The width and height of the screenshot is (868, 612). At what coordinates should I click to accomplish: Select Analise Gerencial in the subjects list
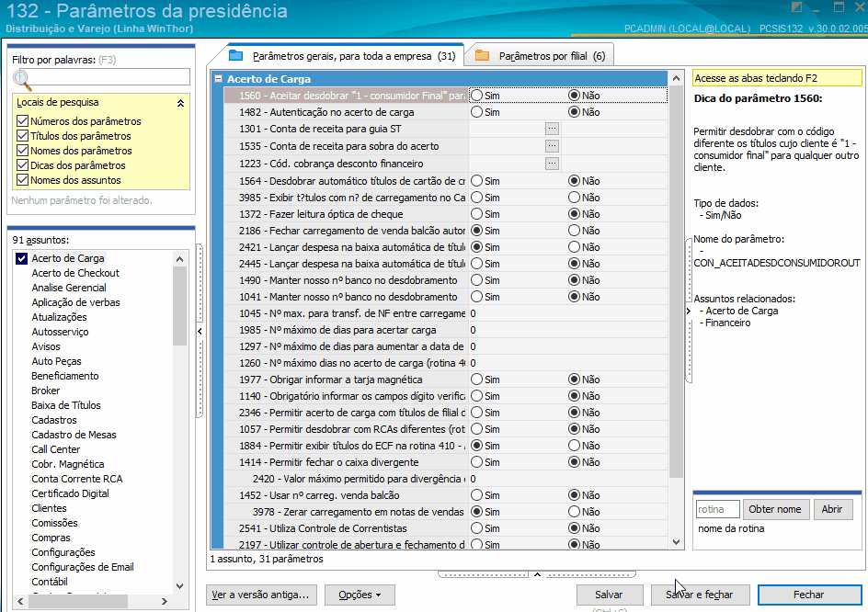coord(69,288)
